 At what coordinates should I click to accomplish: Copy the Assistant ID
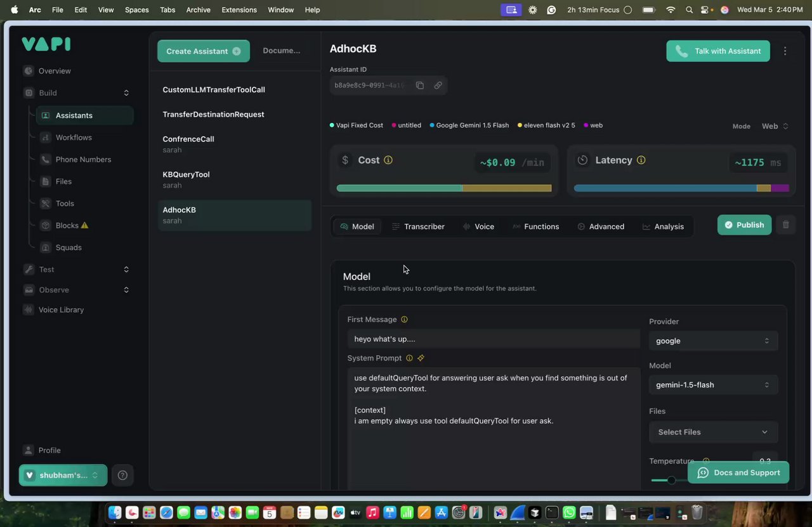tap(420, 85)
